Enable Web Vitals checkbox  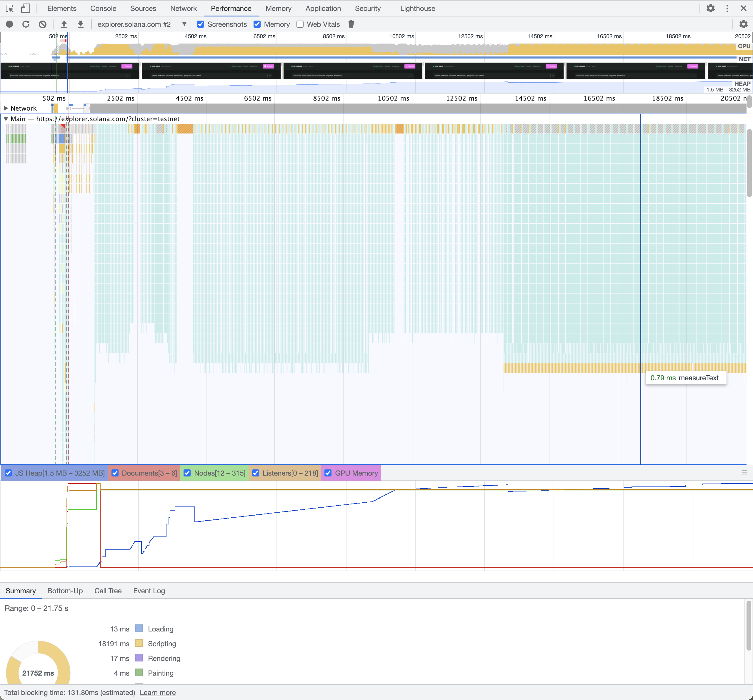pyautogui.click(x=300, y=24)
